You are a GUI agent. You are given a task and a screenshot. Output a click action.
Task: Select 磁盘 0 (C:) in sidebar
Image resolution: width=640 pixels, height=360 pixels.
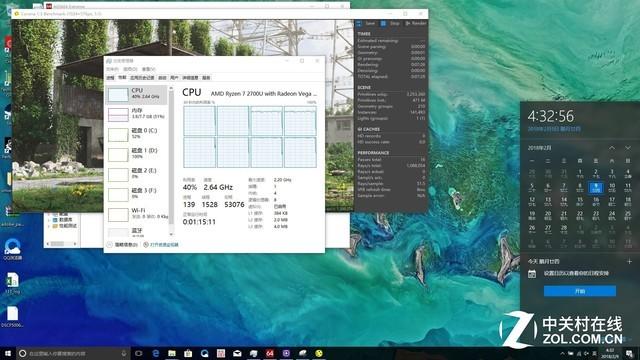click(x=136, y=134)
